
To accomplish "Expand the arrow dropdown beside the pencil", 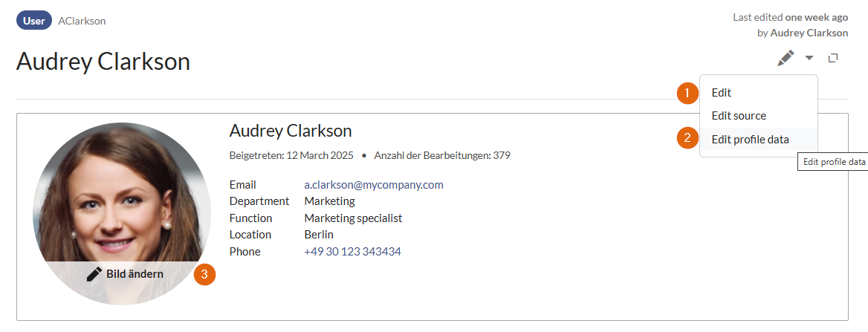I will point(809,58).
